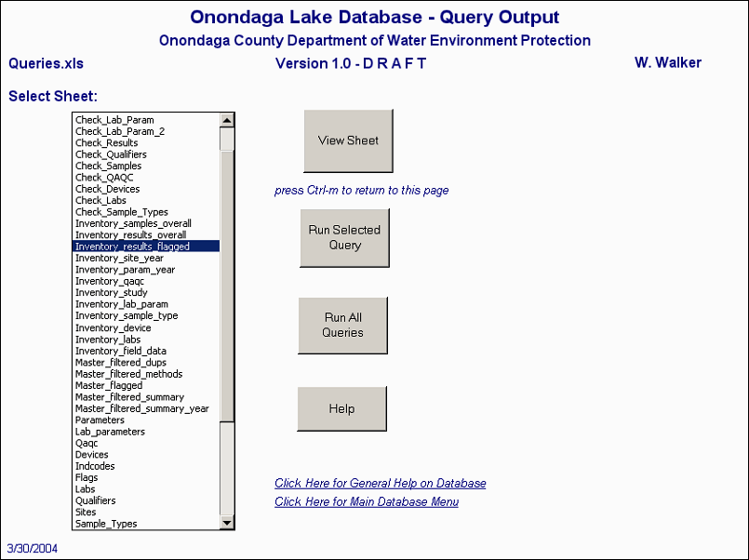This screenshot has width=749, height=560.
Task: Click the list scrollbar up arrow
Action: (227, 120)
